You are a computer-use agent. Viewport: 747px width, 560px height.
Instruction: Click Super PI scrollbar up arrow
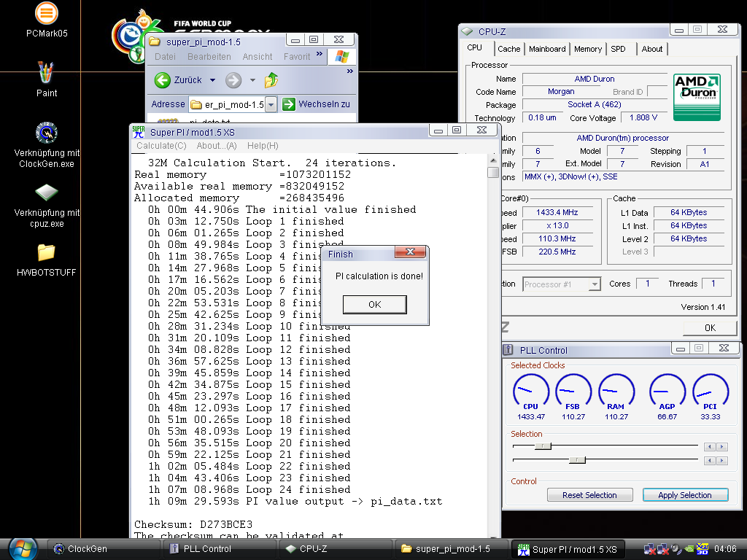pyautogui.click(x=493, y=160)
